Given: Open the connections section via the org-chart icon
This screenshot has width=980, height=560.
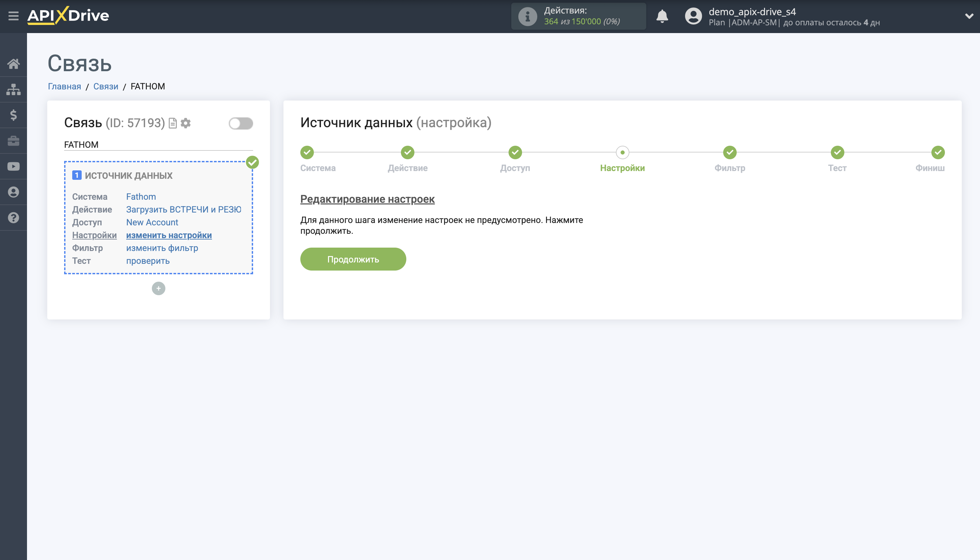Looking at the screenshot, I should tap(13, 89).
